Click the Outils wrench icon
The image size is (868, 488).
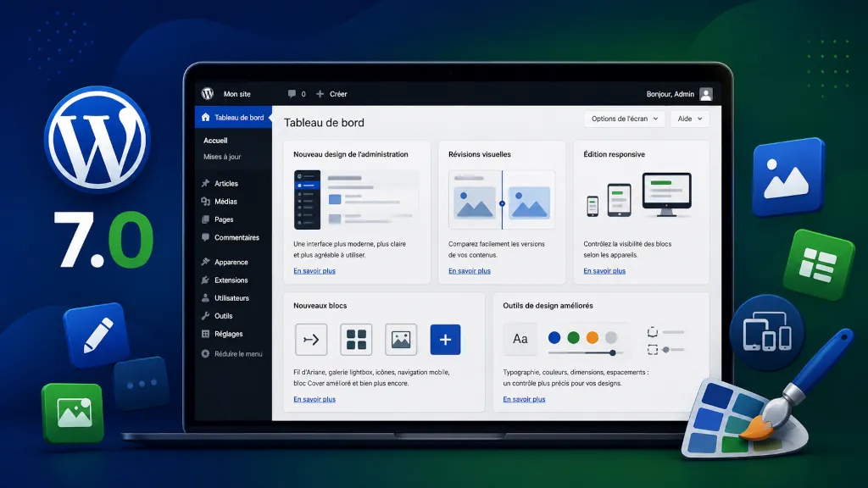click(205, 316)
